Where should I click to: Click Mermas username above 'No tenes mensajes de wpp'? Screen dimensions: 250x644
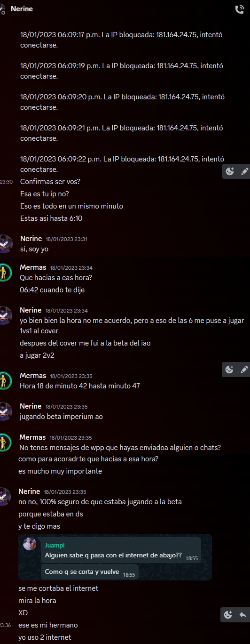click(x=32, y=437)
